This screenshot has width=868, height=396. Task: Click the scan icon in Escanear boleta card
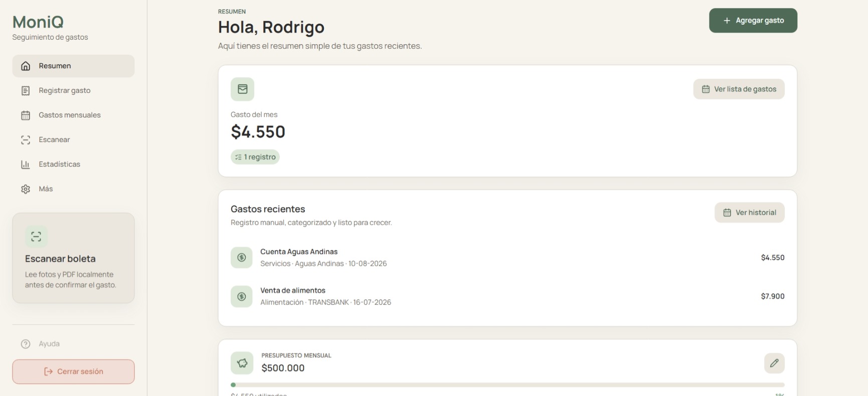click(x=36, y=236)
